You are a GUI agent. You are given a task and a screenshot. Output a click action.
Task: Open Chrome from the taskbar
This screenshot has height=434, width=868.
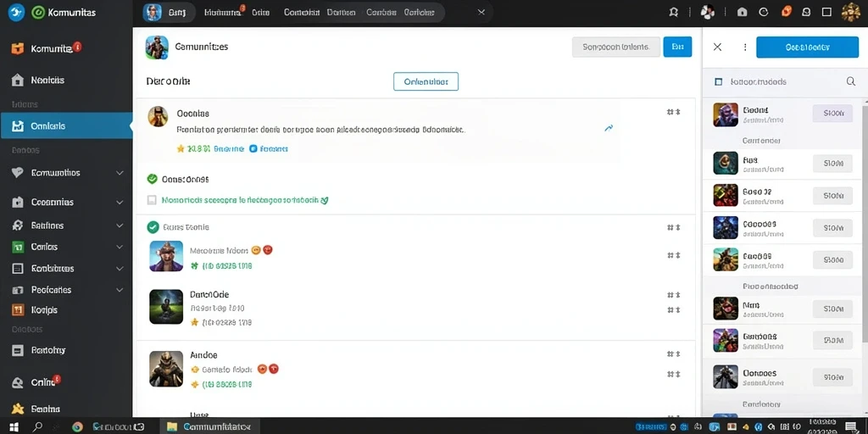pyautogui.click(x=77, y=427)
